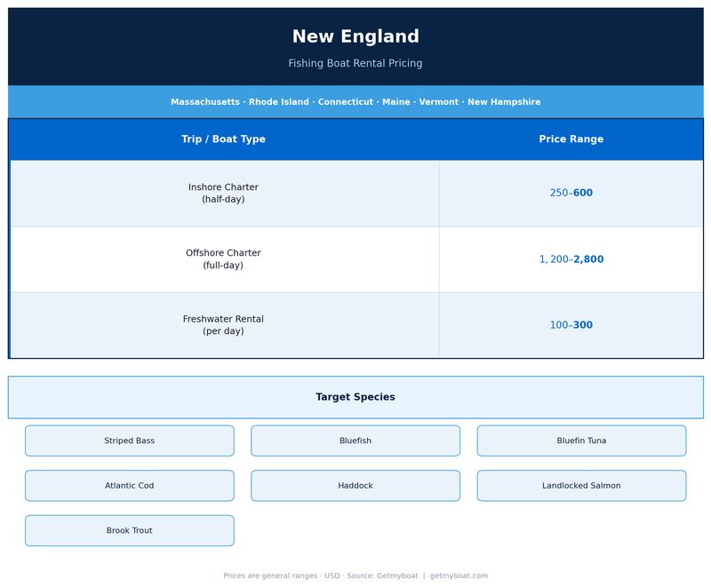711x588 pixels.
Task: Select the Landlocked Salmon species tag
Action: coord(582,486)
